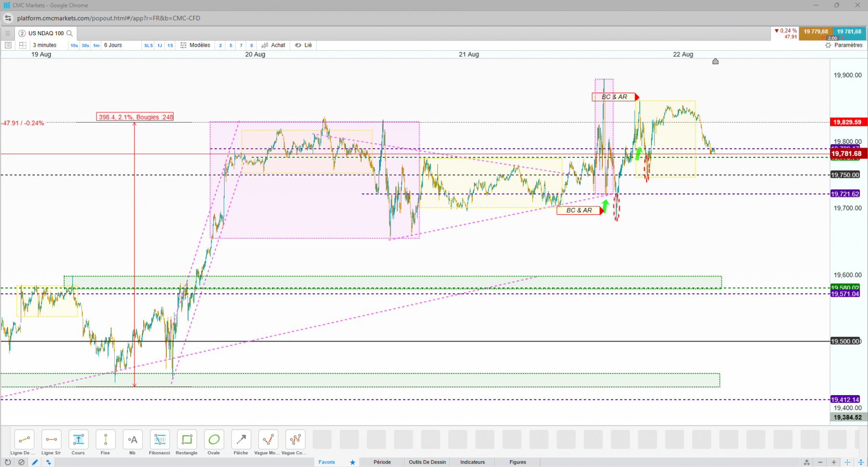
Task: Select the Nb text annotation tool
Action: point(132,440)
